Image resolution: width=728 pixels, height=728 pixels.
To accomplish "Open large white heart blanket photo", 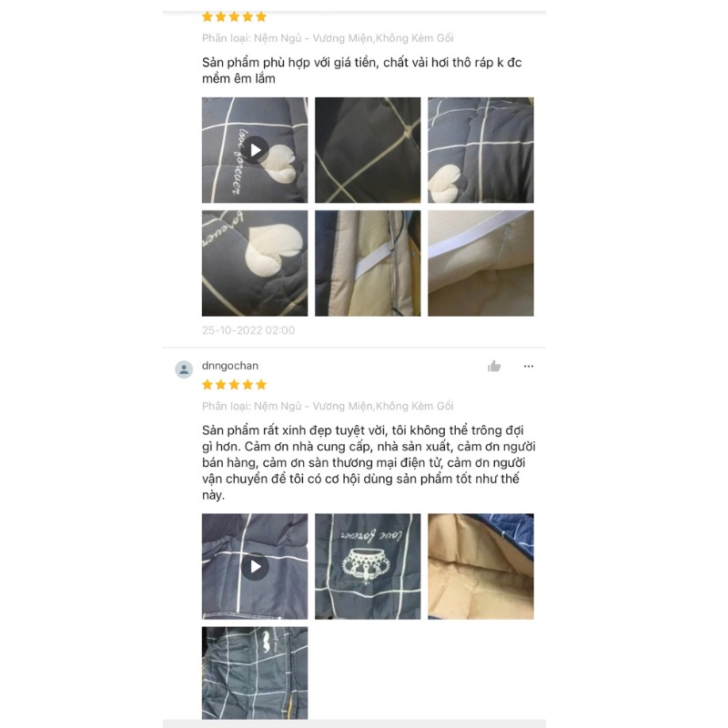I will click(255, 263).
